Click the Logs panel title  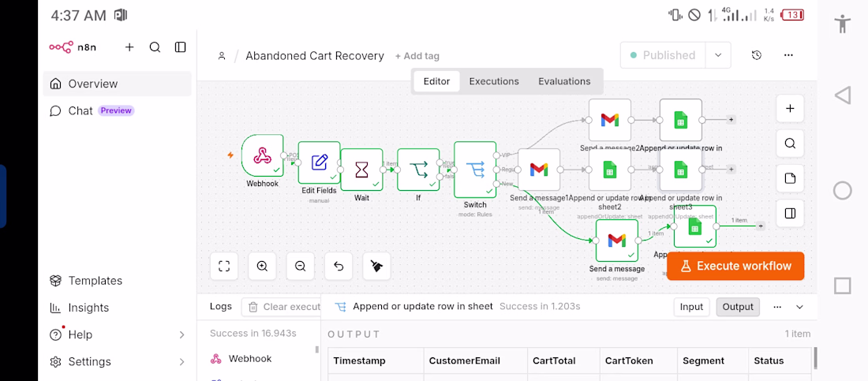221,306
